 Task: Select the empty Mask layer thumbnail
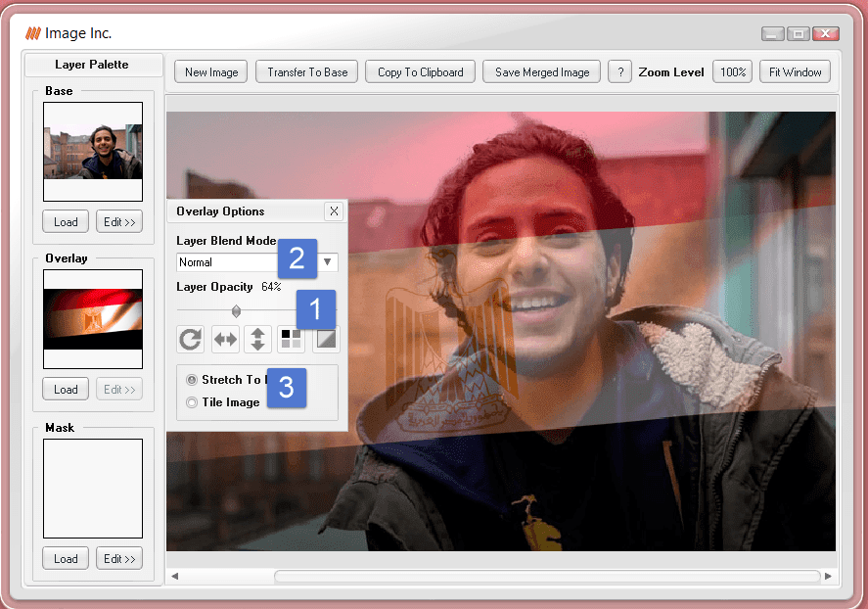(x=93, y=489)
